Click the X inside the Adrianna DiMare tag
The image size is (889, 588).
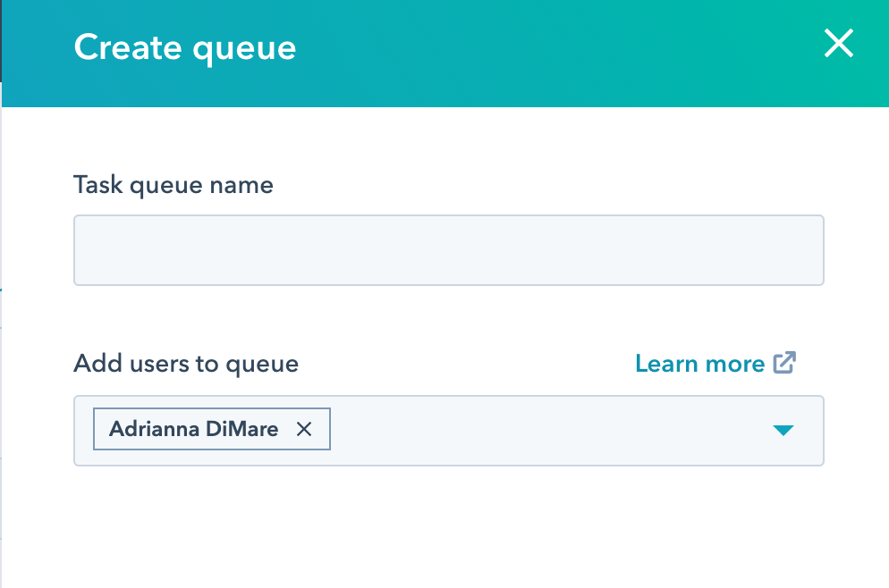point(304,429)
